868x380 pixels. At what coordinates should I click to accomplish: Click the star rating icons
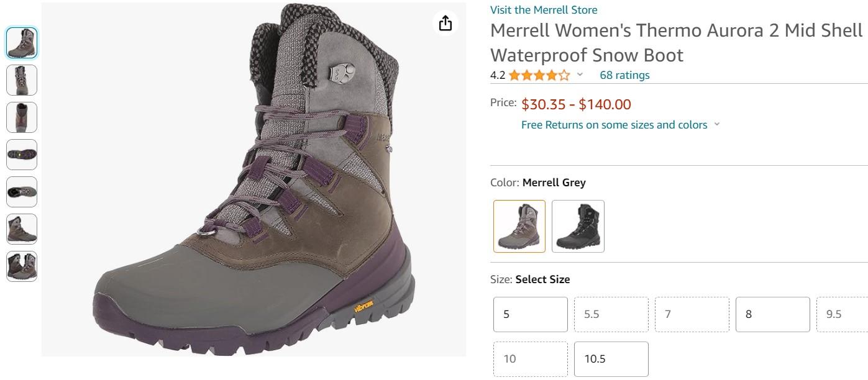click(539, 75)
